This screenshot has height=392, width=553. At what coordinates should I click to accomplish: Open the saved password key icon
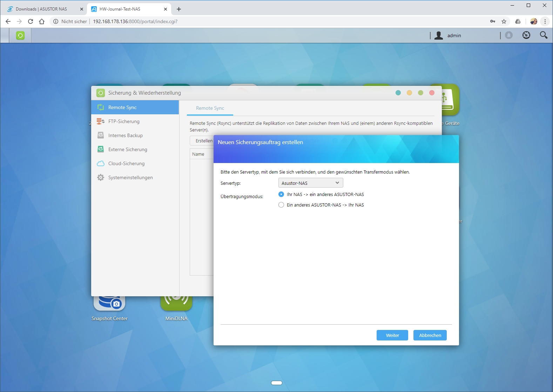click(493, 21)
